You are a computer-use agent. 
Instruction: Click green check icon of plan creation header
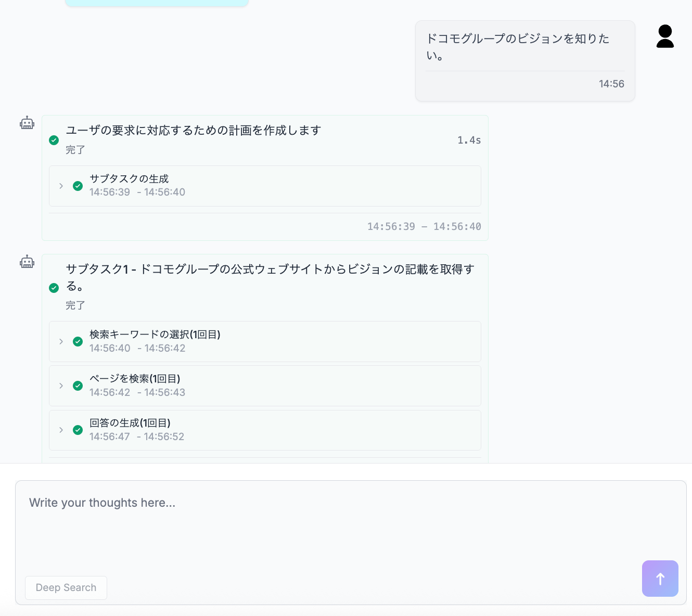[x=54, y=140]
